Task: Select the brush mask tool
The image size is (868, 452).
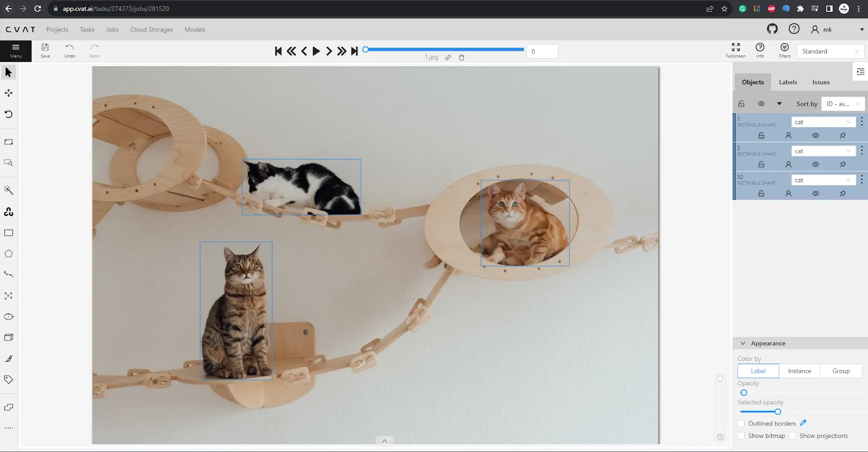Action: pyautogui.click(x=9, y=359)
